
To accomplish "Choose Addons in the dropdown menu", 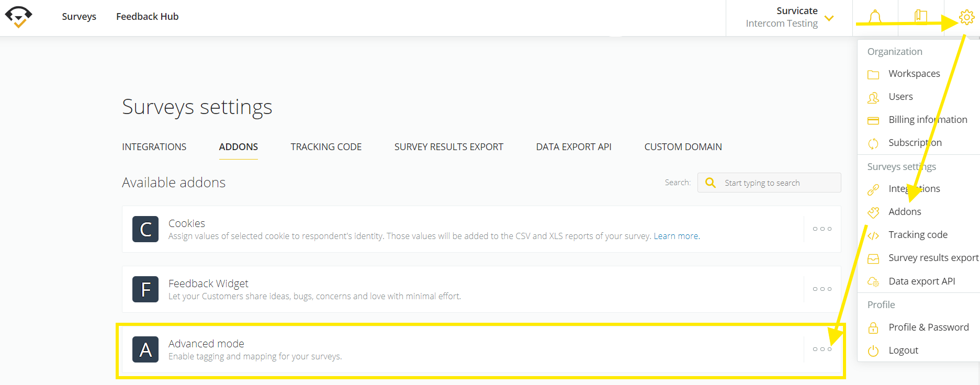I will 905,212.
